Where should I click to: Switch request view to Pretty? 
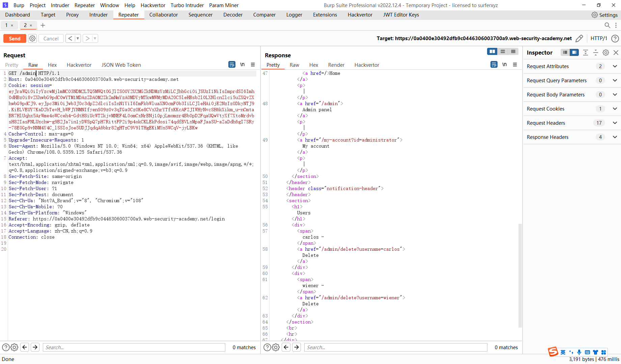[12, 65]
